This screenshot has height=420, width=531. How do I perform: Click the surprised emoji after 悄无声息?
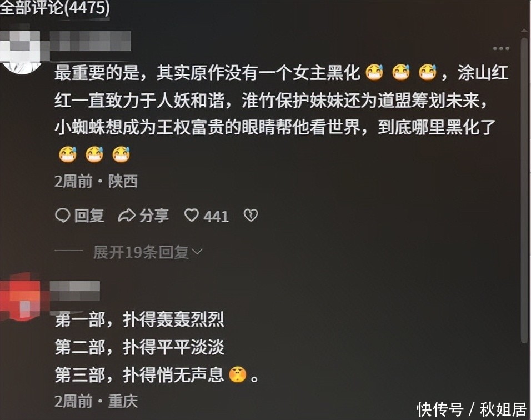(x=237, y=374)
